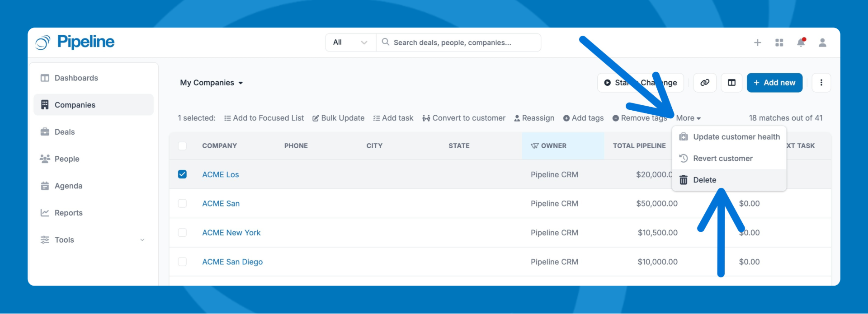This screenshot has height=314, width=868.
Task: Sort by the STATE column header
Action: tap(459, 145)
